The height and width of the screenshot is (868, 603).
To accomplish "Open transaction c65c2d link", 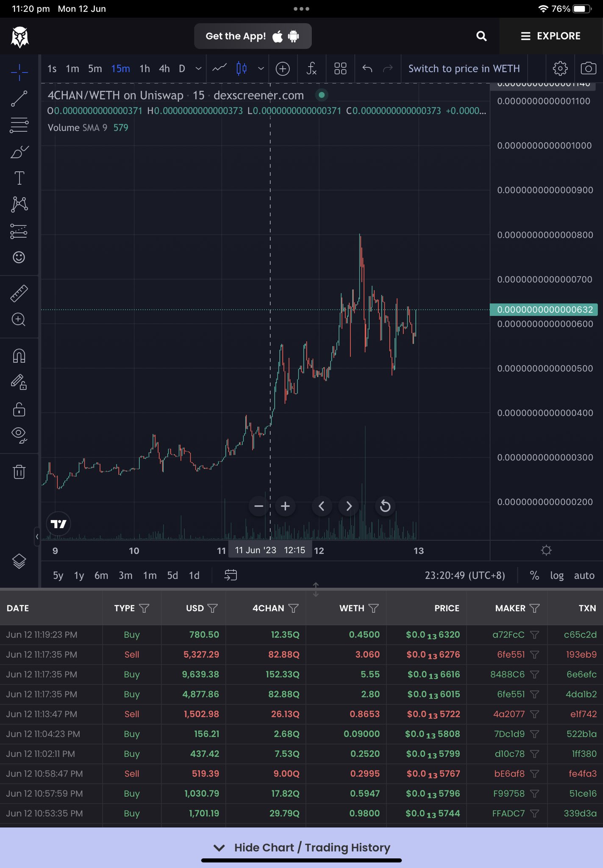I will point(580,635).
